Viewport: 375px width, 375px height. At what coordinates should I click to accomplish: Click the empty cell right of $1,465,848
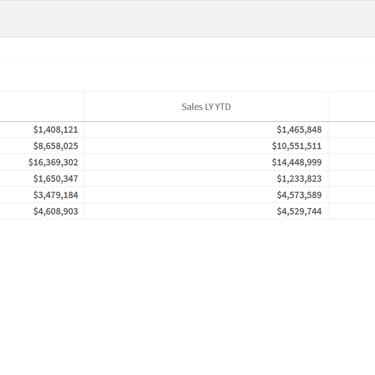pos(352,130)
